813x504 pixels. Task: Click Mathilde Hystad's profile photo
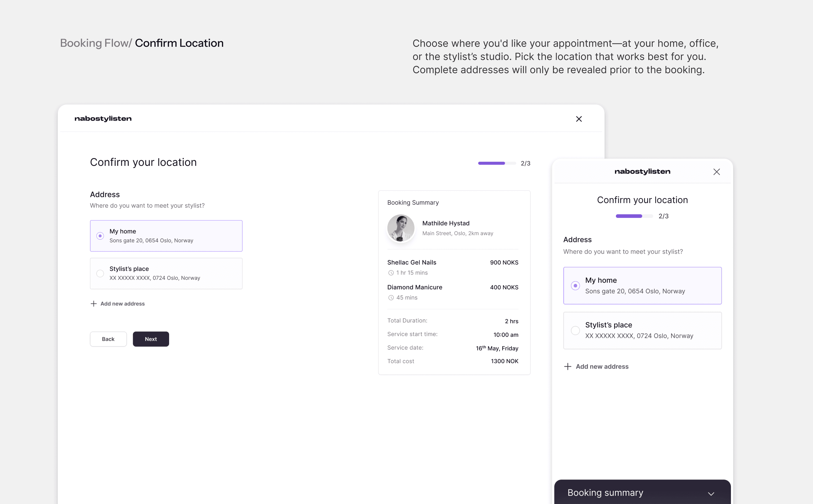tap(401, 228)
